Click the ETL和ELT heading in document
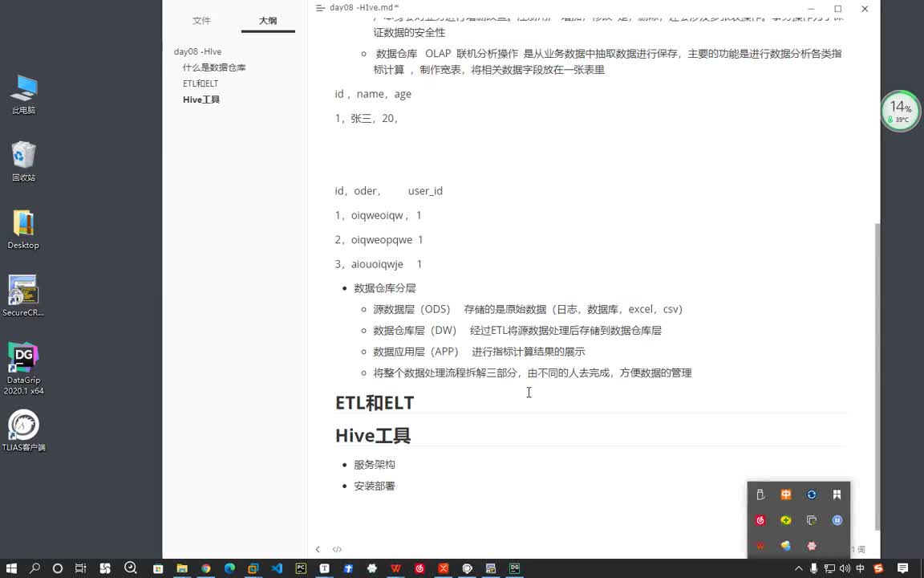 click(375, 403)
